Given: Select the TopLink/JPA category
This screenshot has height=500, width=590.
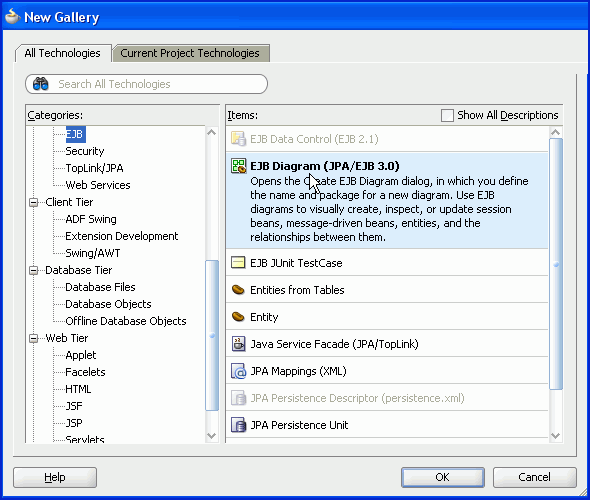Looking at the screenshot, I should pos(94,168).
